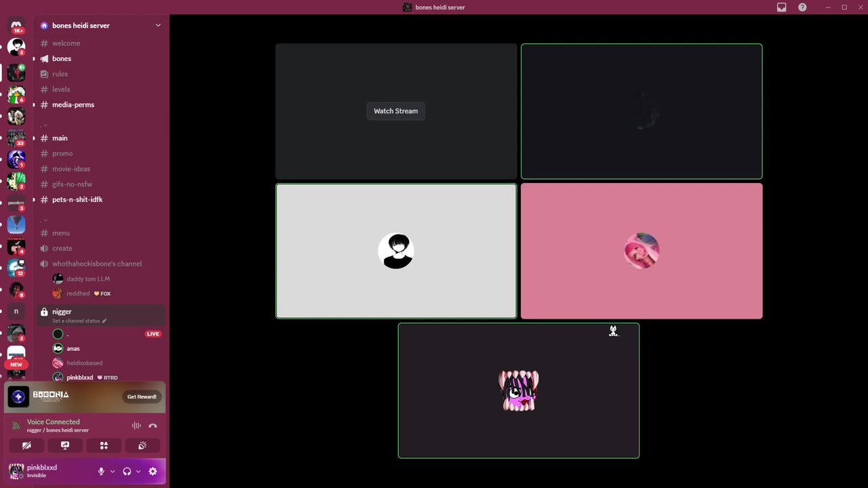868x488 pixels.
Task: Open the server with the 33 badge
Action: (16, 138)
